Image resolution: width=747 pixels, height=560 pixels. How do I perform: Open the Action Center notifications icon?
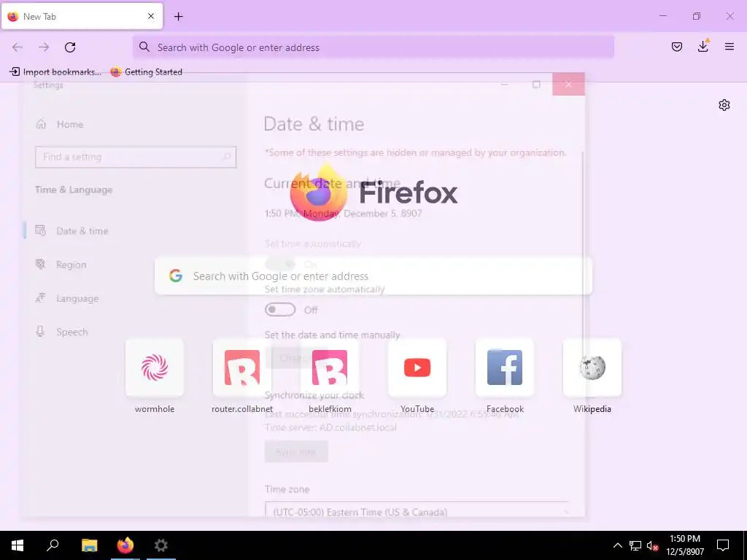click(x=723, y=545)
